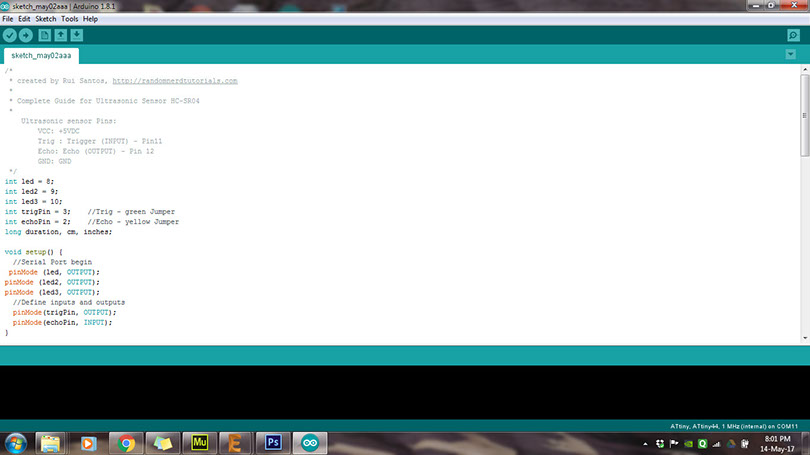Open the media player taskbar icon
This screenshot has width=810, height=455.
coord(88,444)
